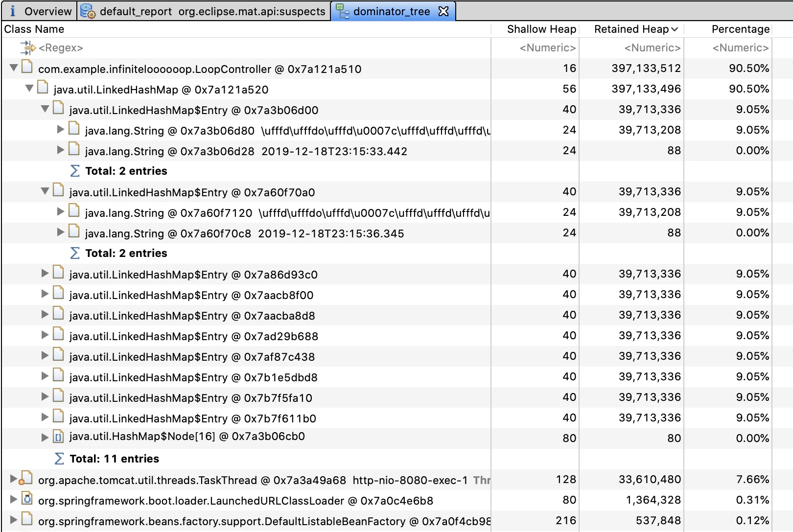Click sigma icon beside Total: 11 entries
793x532 pixels.
[x=59, y=459]
